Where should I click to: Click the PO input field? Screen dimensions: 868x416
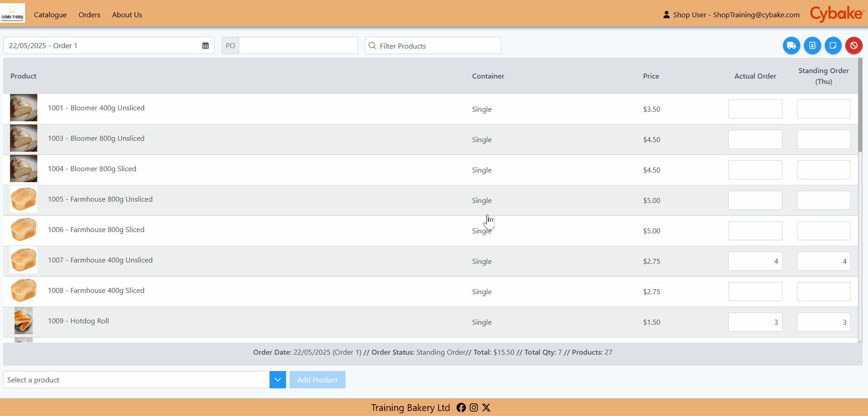[x=298, y=45]
